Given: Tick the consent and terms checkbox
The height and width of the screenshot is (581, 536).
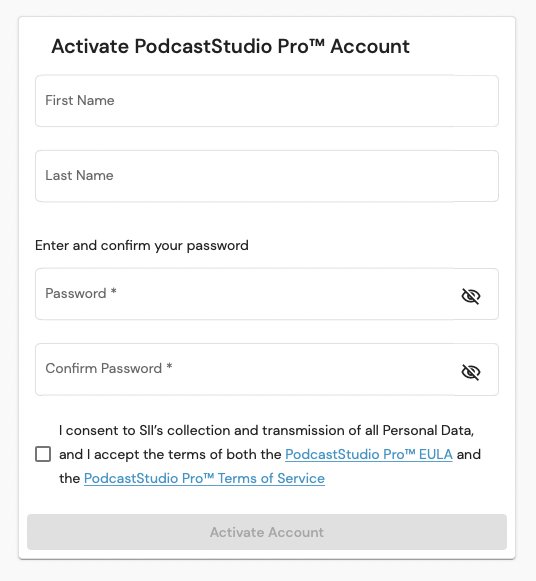Looking at the screenshot, I should click(x=43, y=454).
